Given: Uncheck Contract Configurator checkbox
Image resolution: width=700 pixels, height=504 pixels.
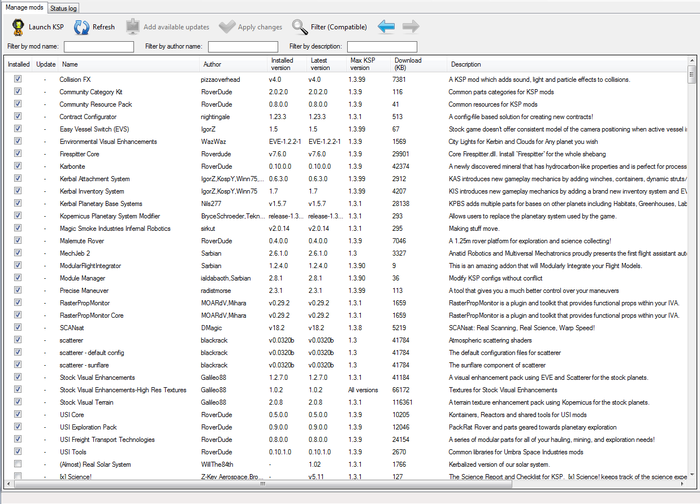Looking at the screenshot, I should click(18, 116).
